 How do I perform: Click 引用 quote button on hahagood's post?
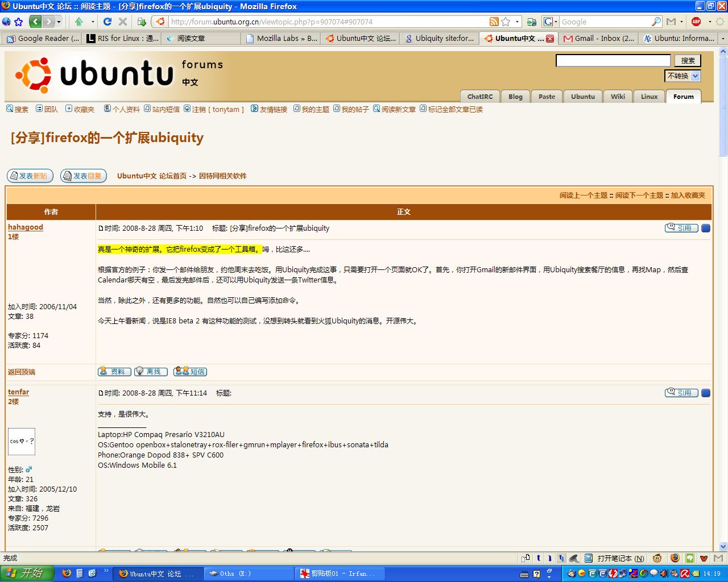[x=681, y=228]
